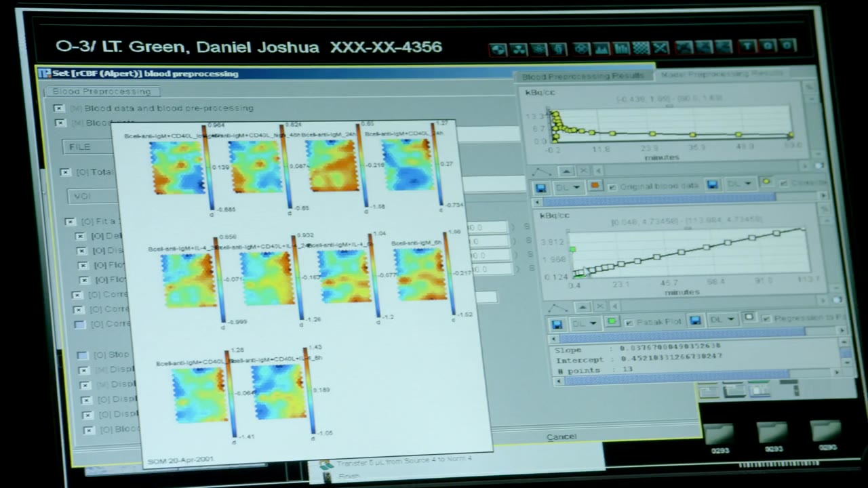Open the FILE dropdown
This screenshot has height=488, width=868.
click(x=87, y=146)
